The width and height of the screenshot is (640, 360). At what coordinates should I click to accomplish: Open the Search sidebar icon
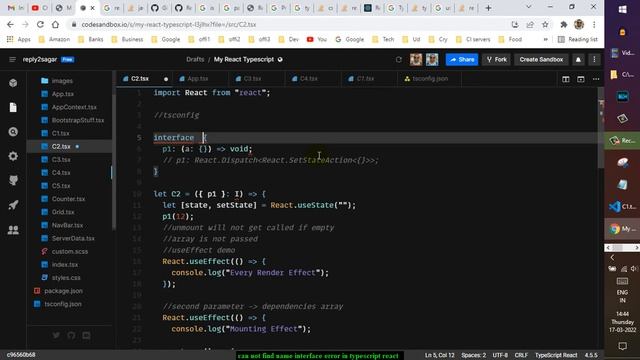(13, 132)
